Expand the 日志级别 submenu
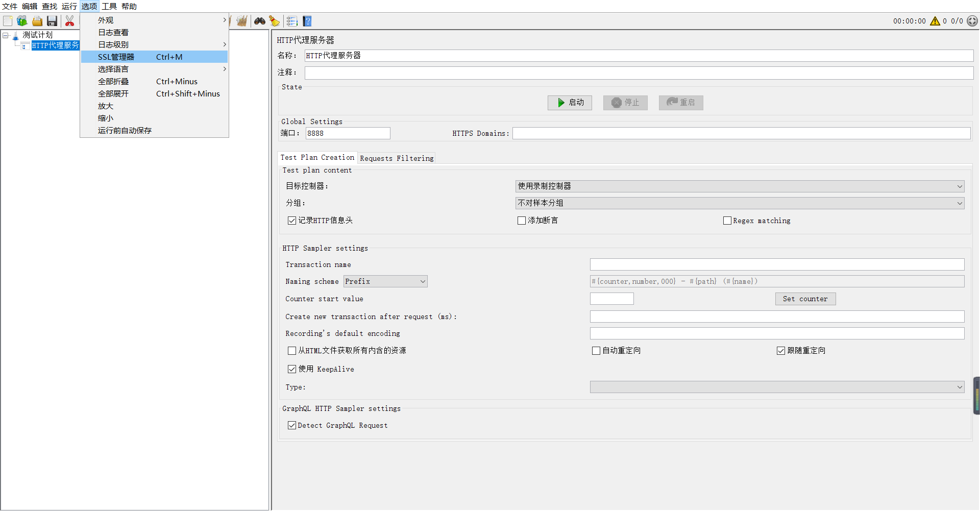 pos(154,44)
